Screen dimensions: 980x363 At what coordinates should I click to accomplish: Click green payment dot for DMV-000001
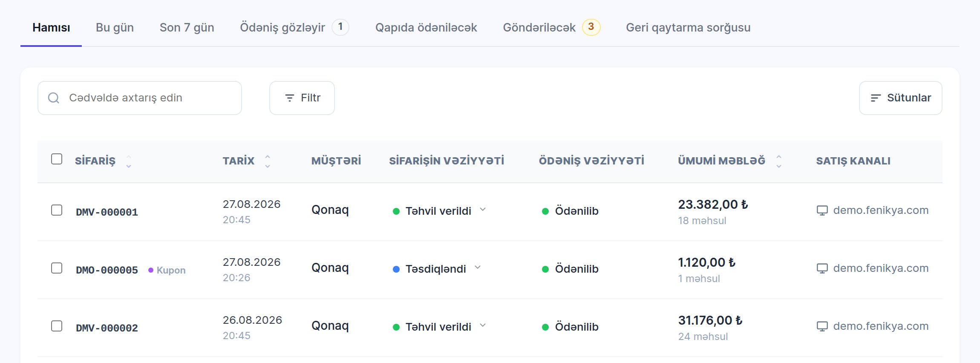tap(545, 211)
